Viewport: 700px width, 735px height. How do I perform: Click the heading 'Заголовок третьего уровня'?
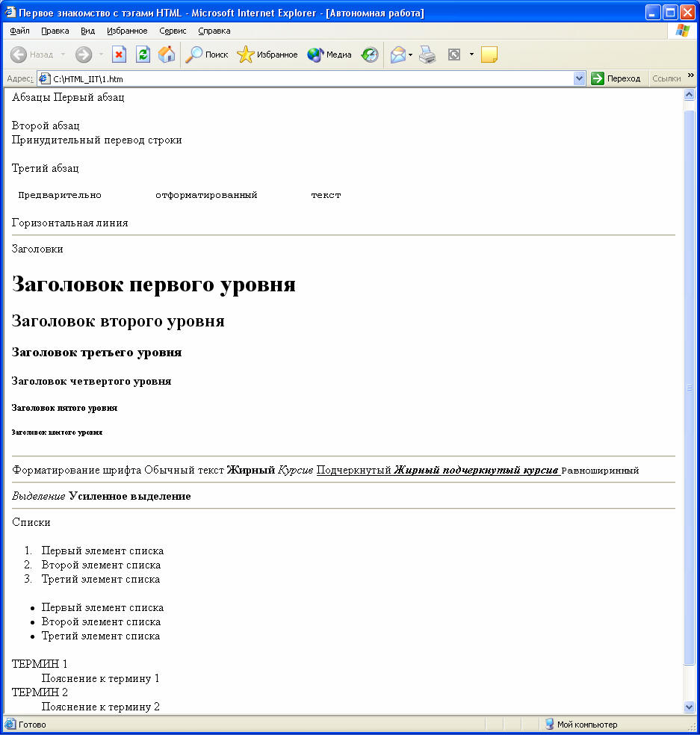pyautogui.click(x=96, y=353)
